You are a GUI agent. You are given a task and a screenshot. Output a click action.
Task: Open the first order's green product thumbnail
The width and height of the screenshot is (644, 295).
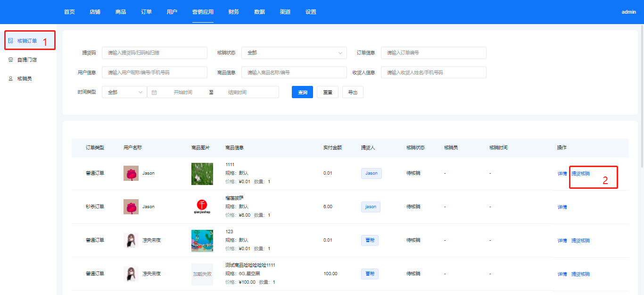[x=202, y=174]
